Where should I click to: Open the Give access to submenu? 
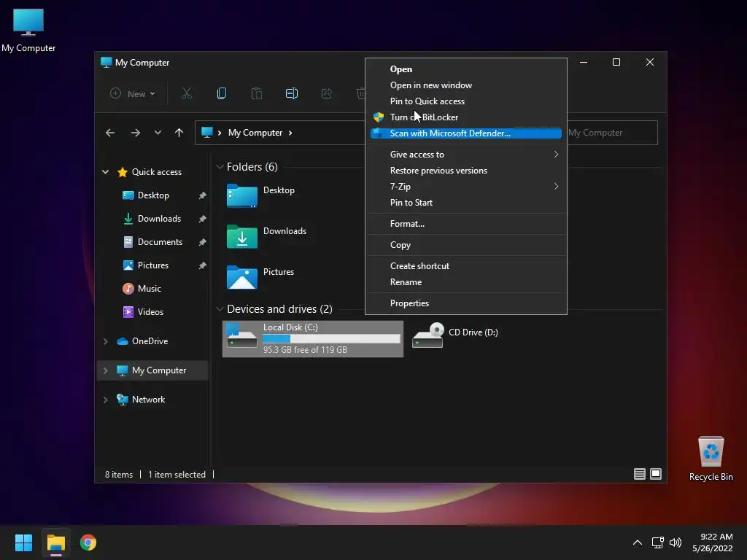pyautogui.click(x=466, y=155)
